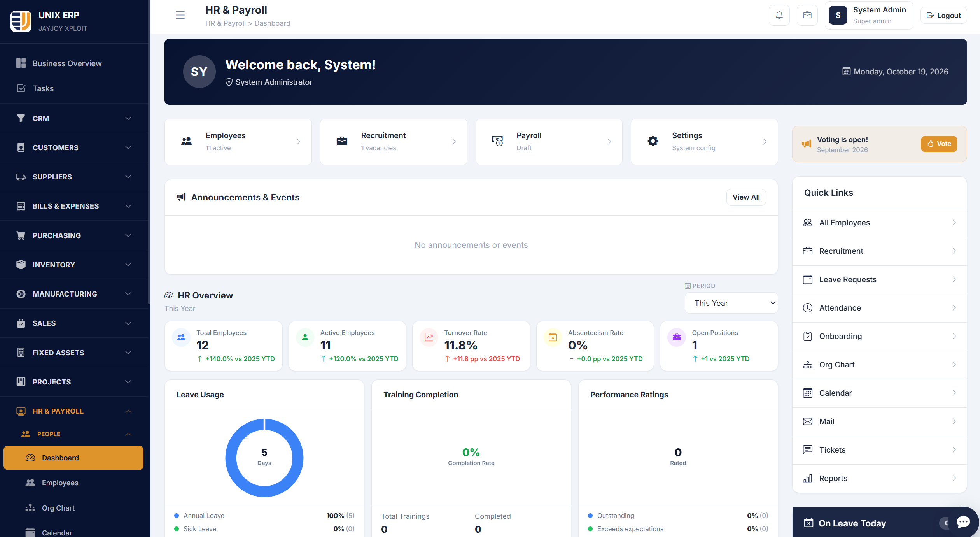Expand the FIXED ASSETS sidebar section
The width and height of the screenshot is (980, 537).
(74, 353)
